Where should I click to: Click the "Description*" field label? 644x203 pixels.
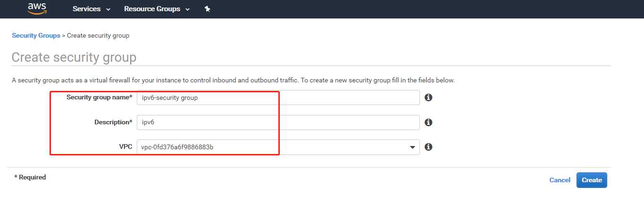tap(113, 122)
